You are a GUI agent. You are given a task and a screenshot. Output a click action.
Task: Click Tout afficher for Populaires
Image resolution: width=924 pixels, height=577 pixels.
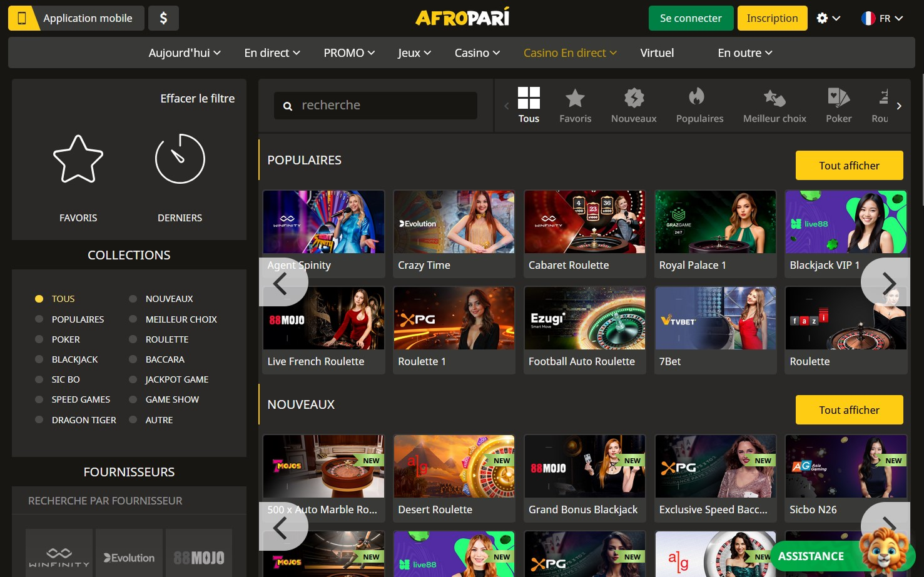point(849,166)
